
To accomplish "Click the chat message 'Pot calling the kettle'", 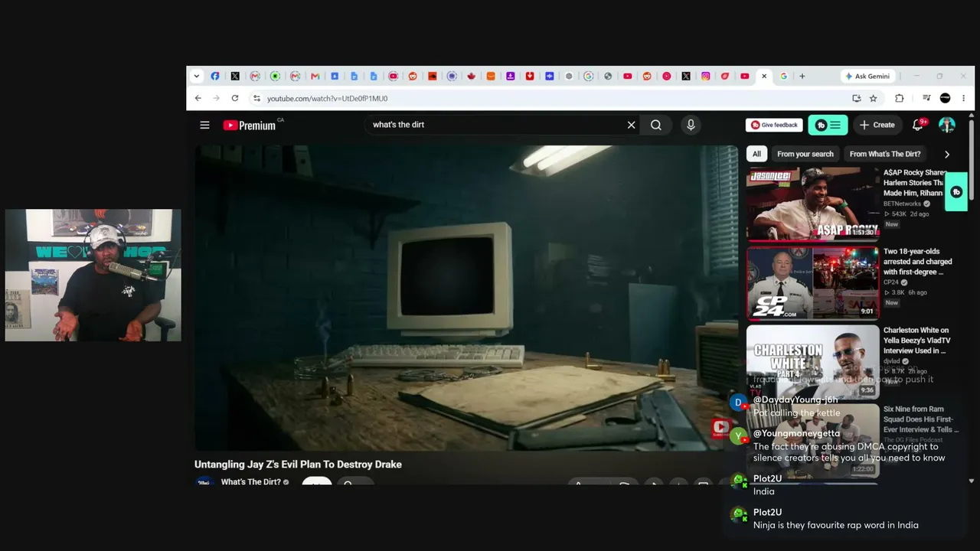I will tap(796, 413).
